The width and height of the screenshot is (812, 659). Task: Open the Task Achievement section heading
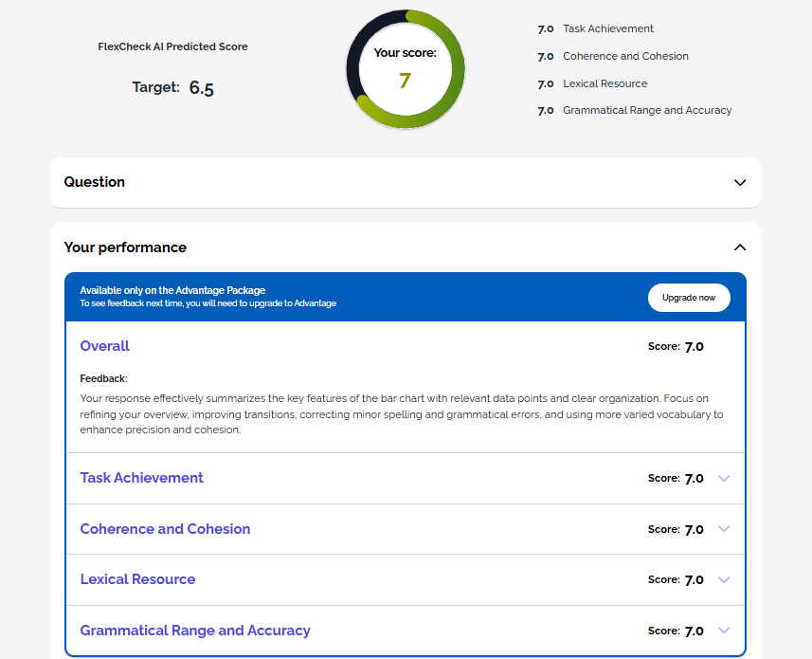141,478
